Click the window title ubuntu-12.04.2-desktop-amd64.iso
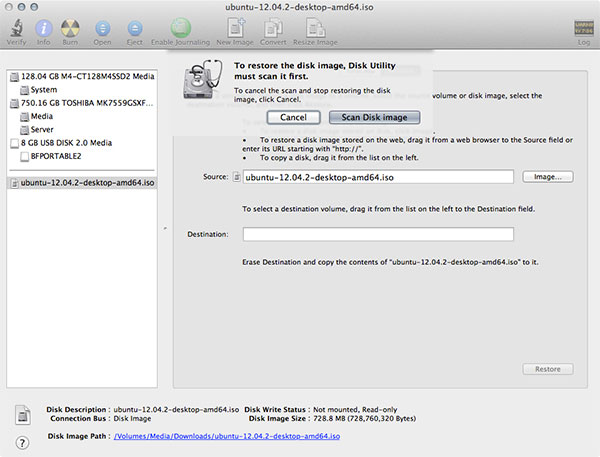The width and height of the screenshot is (600, 457). tap(299, 7)
